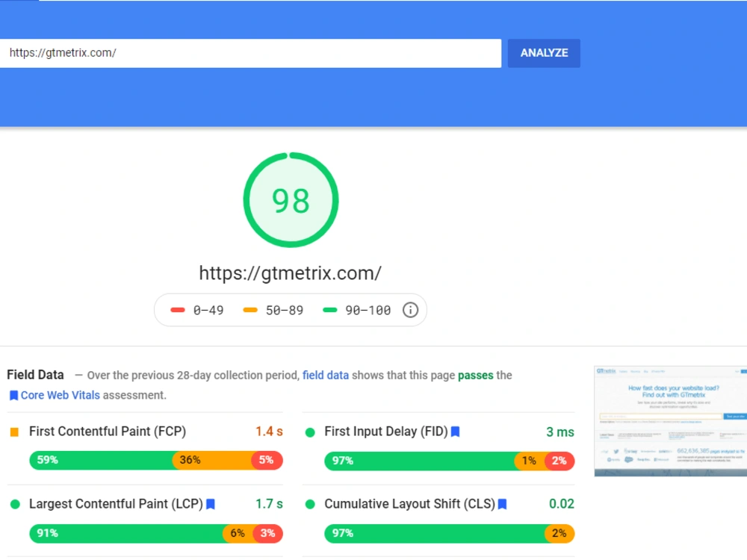This screenshot has width=747, height=560.
Task: Click the Field Data heading
Action: click(x=35, y=375)
